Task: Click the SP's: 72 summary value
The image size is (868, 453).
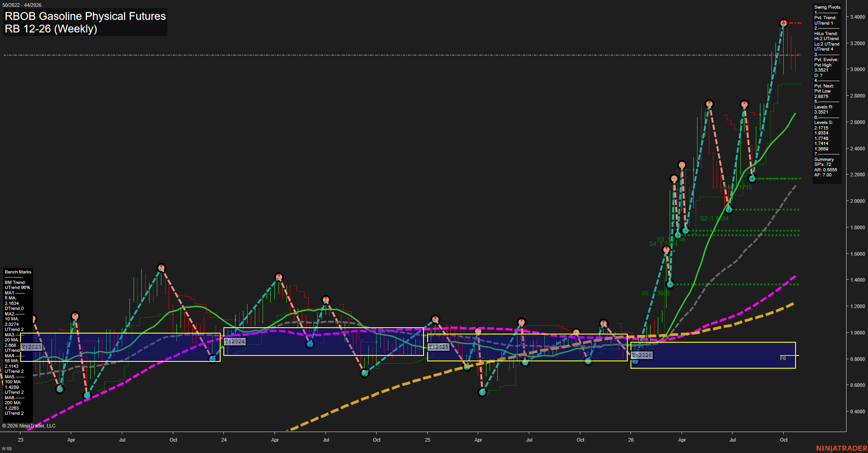Action: coord(822,165)
